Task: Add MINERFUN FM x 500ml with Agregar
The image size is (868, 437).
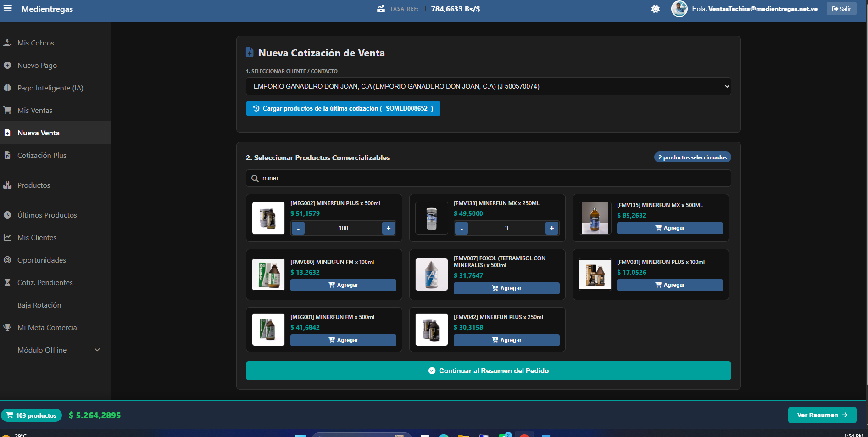Action: tap(343, 340)
